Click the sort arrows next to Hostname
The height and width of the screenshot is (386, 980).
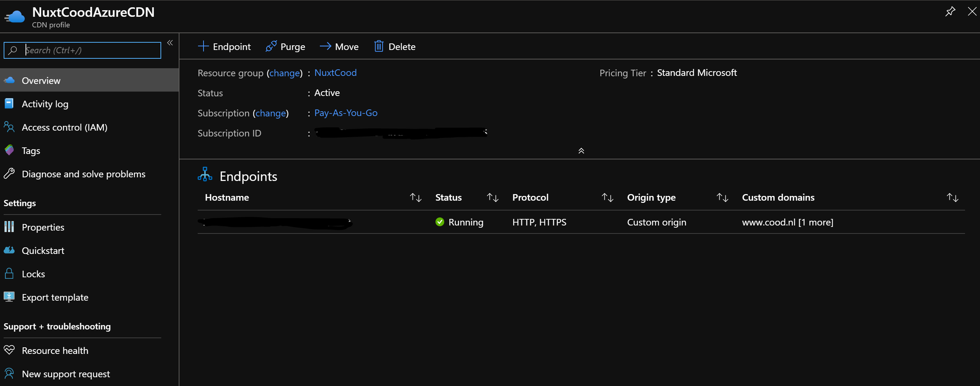pos(415,198)
